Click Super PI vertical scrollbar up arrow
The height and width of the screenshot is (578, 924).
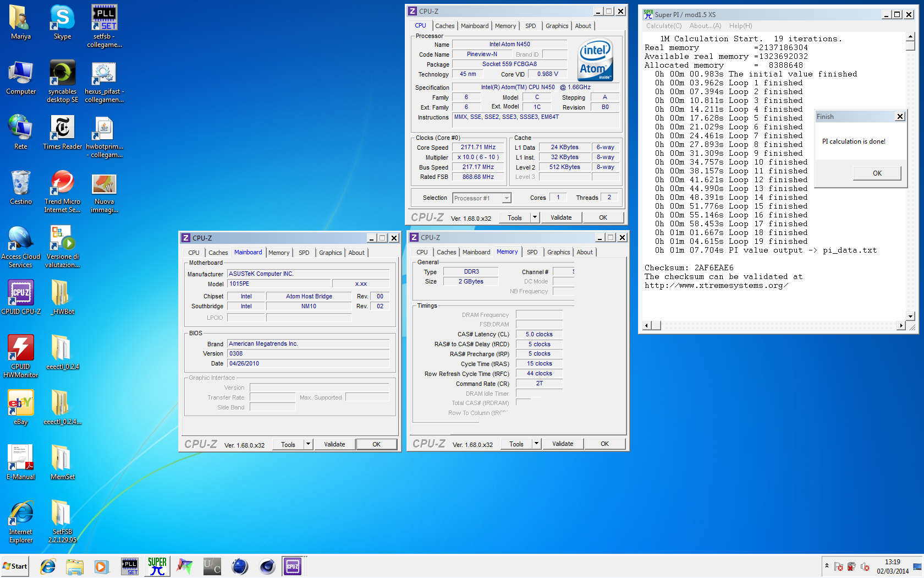click(911, 36)
